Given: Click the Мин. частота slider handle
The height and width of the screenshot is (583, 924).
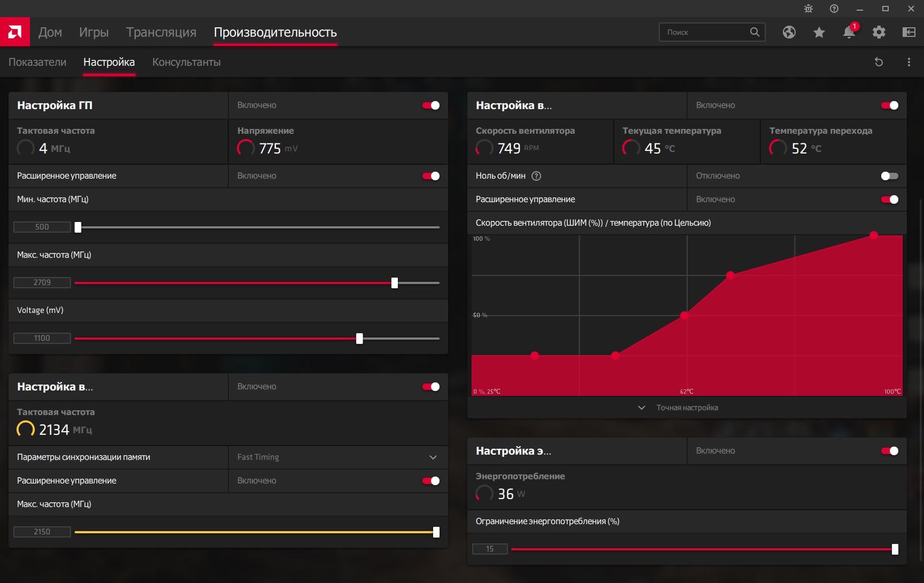Looking at the screenshot, I should click(x=78, y=227).
